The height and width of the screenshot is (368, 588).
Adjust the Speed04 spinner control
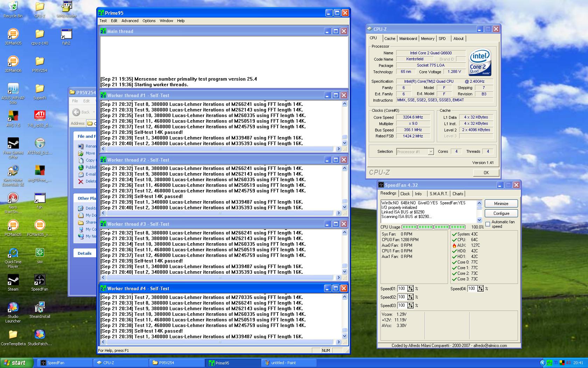pyautogui.click(x=480, y=289)
